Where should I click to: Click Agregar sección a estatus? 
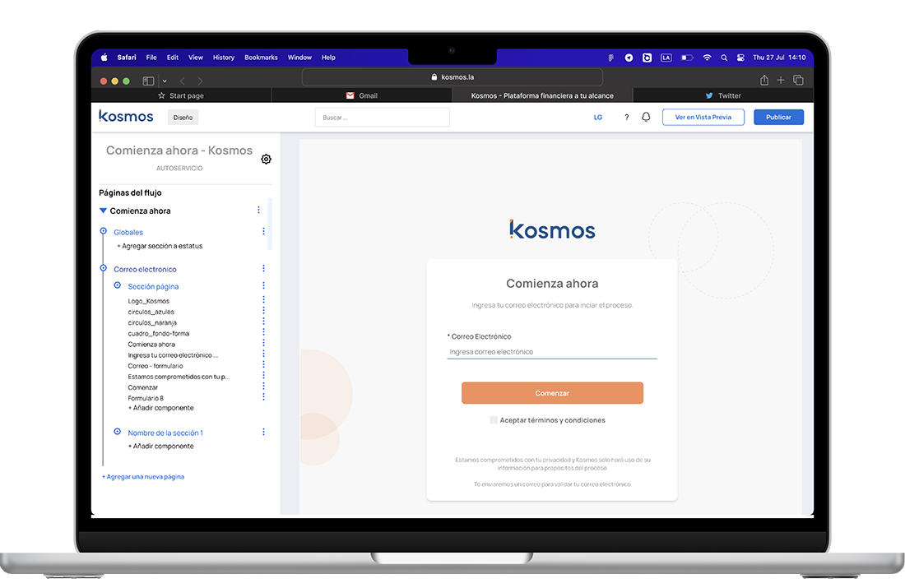coord(160,246)
